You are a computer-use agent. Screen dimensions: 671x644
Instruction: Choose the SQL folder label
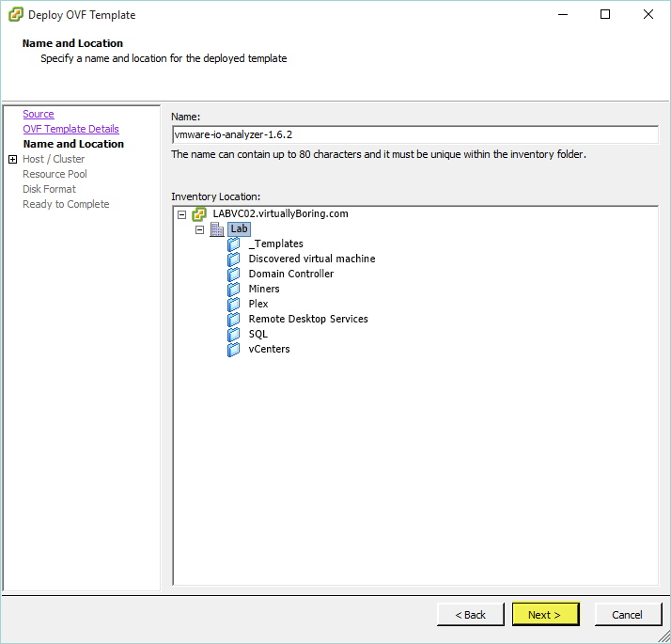pos(258,334)
